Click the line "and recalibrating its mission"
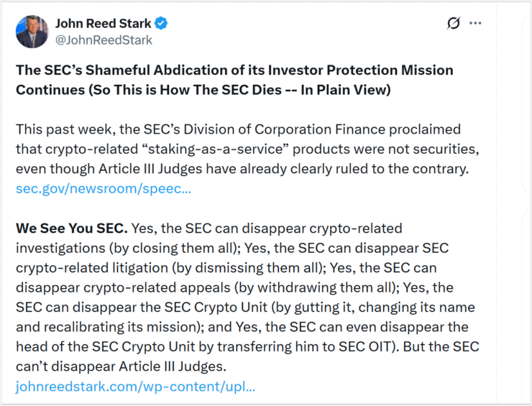Image resolution: width=532 pixels, height=406 pixels. (x=109, y=327)
